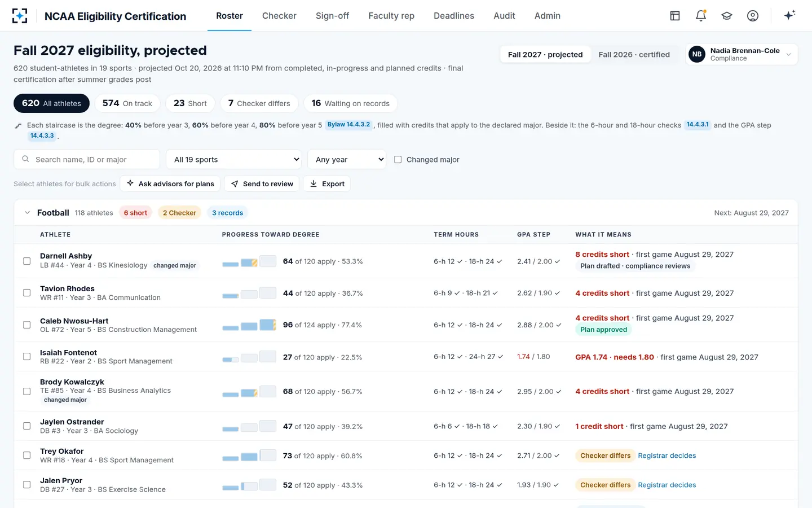812x508 pixels.
Task: Click the NCAA Eligibility app logo
Action: click(x=20, y=16)
